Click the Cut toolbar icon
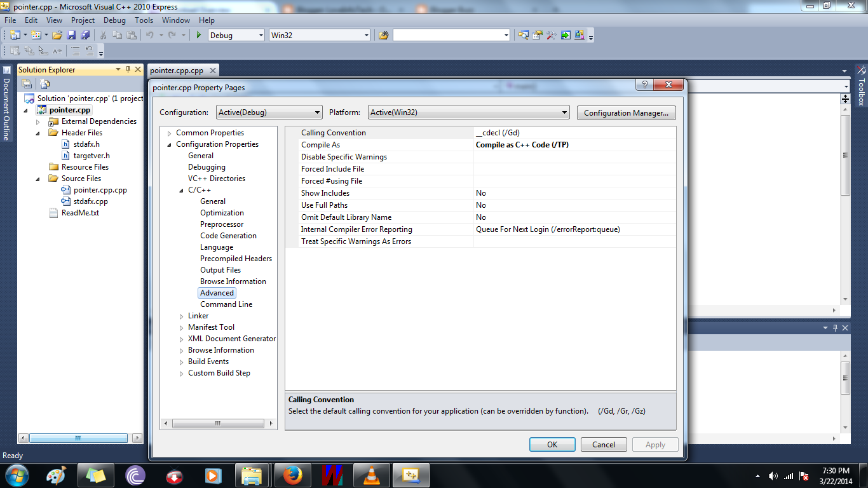The width and height of the screenshot is (868, 488). click(103, 36)
